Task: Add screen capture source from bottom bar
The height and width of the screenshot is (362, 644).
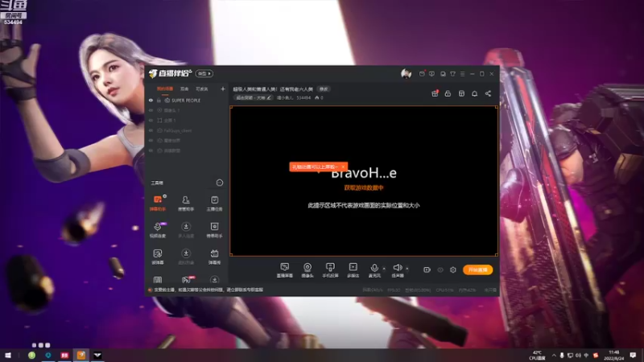Action: [285, 270]
